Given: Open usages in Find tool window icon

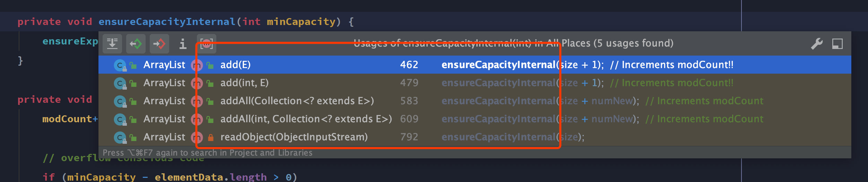Looking at the screenshot, I should (x=837, y=44).
